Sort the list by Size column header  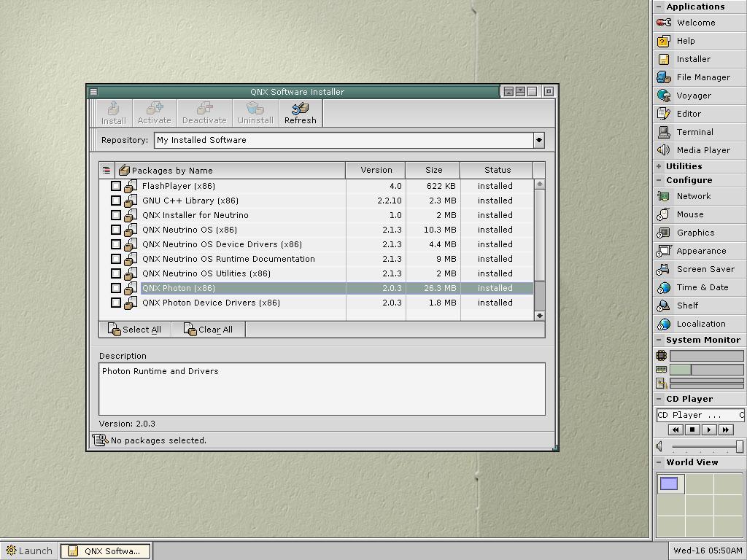[433, 170]
